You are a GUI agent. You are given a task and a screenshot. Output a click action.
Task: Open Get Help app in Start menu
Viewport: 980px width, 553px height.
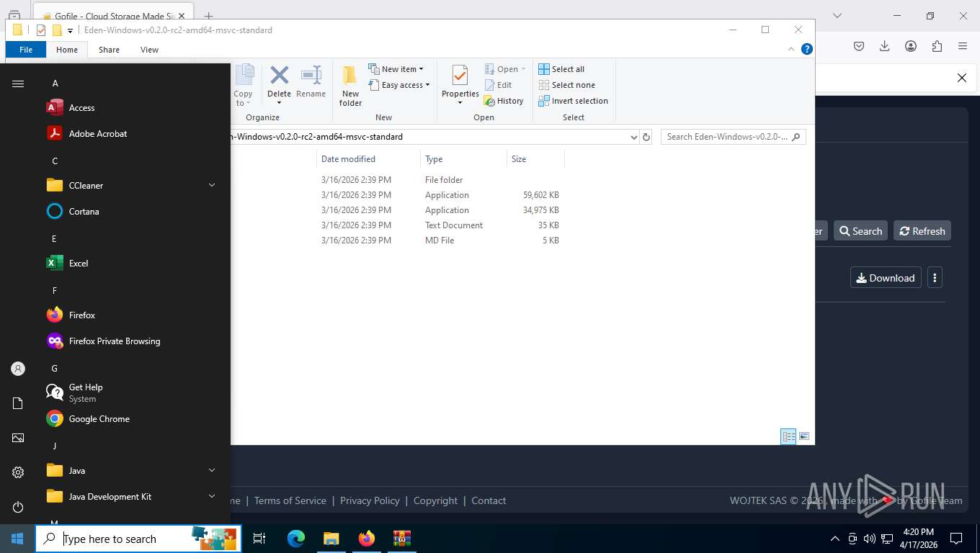[x=130, y=392]
